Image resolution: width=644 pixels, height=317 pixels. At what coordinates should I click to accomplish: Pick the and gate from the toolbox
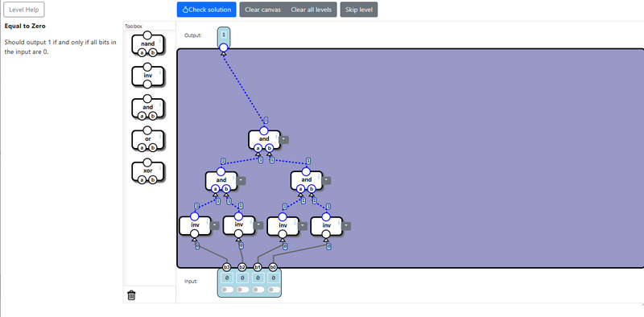coord(148,107)
